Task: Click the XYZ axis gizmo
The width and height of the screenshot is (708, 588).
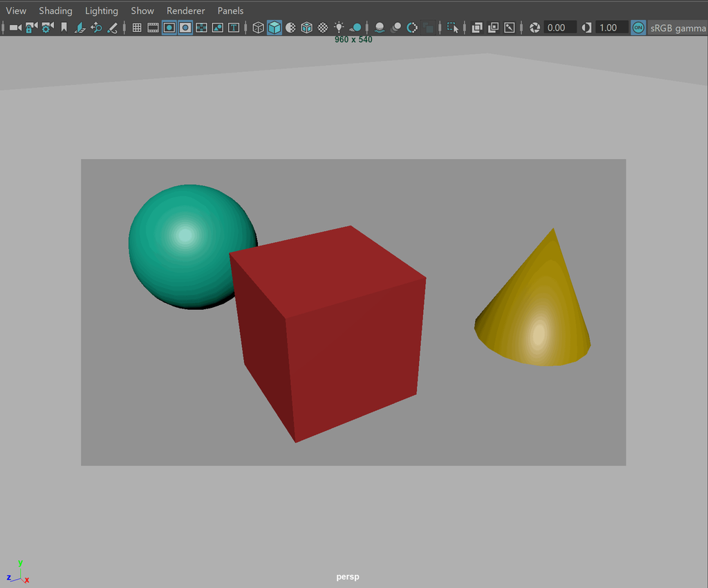Action: [x=18, y=572]
